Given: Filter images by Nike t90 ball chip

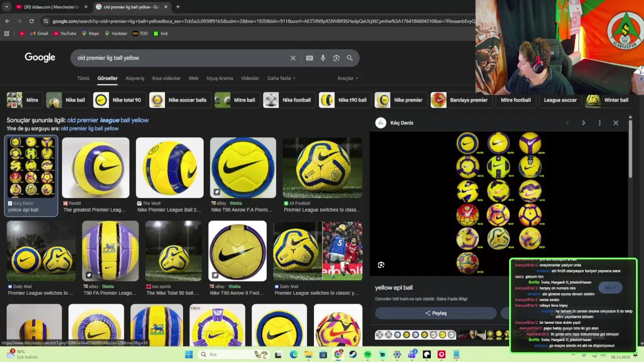Looking at the screenshot, I should (345, 100).
